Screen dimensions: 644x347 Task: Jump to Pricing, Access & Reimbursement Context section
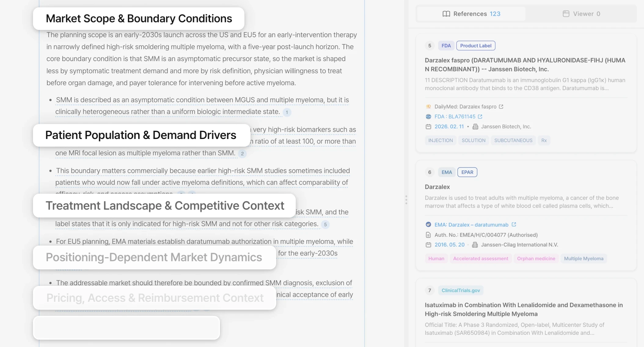[155, 298]
